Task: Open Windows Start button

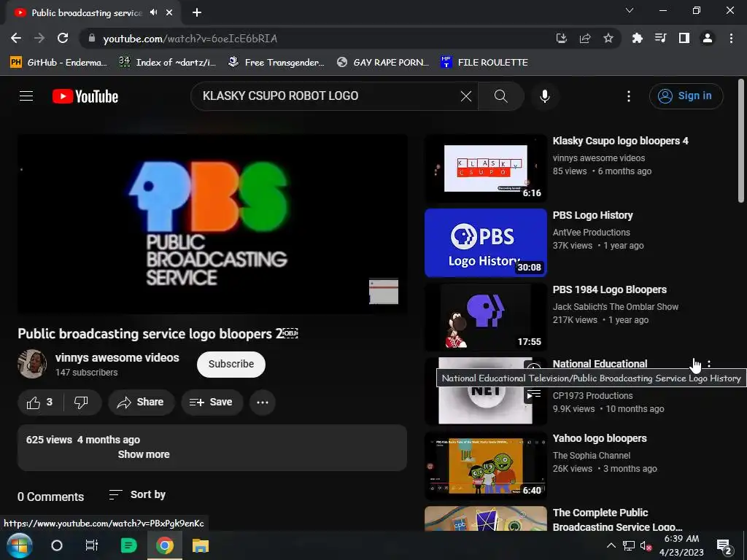Action: 19,545
